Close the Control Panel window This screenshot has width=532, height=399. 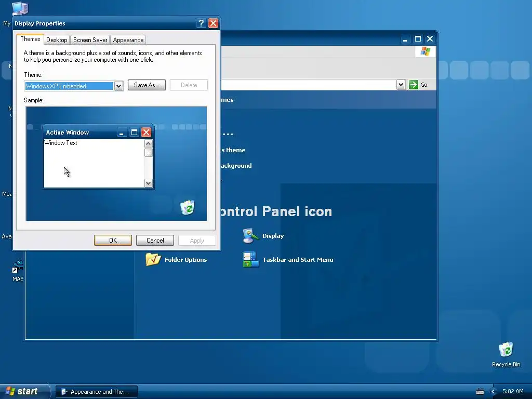click(x=430, y=39)
